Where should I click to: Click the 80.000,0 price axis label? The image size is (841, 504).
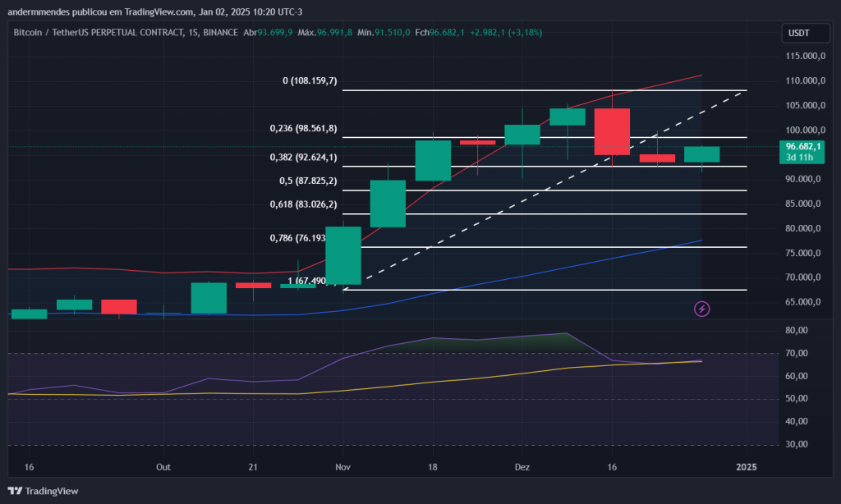click(803, 228)
